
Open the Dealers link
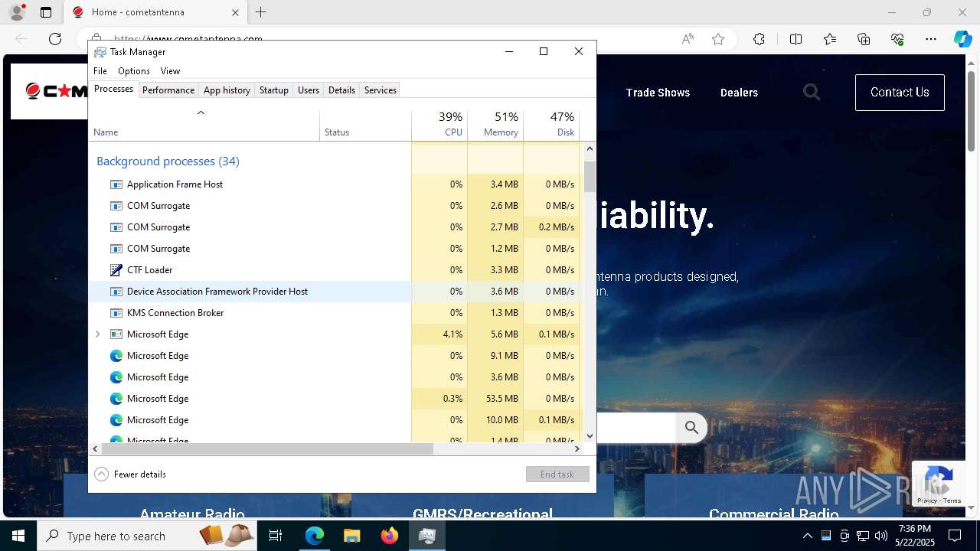(x=739, y=93)
